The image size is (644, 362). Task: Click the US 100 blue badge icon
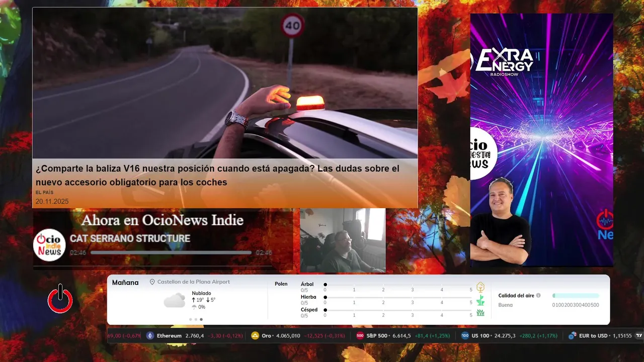[x=465, y=336]
